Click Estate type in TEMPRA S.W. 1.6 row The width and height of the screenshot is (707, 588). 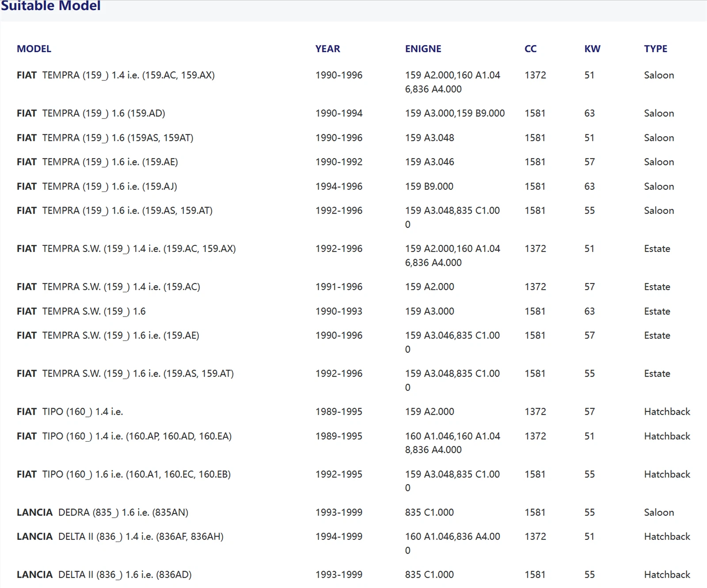pyautogui.click(x=657, y=311)
